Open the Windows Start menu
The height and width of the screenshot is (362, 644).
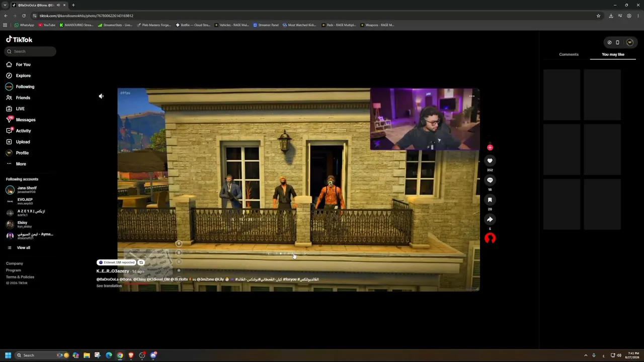coord(8,355)
